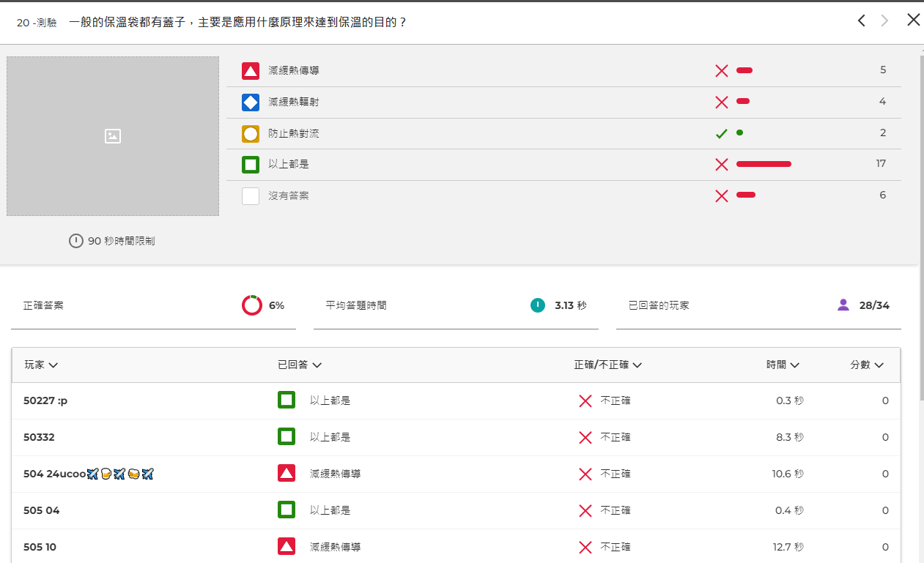Click the 28/34 answered players value

click(x=874, y=305)
